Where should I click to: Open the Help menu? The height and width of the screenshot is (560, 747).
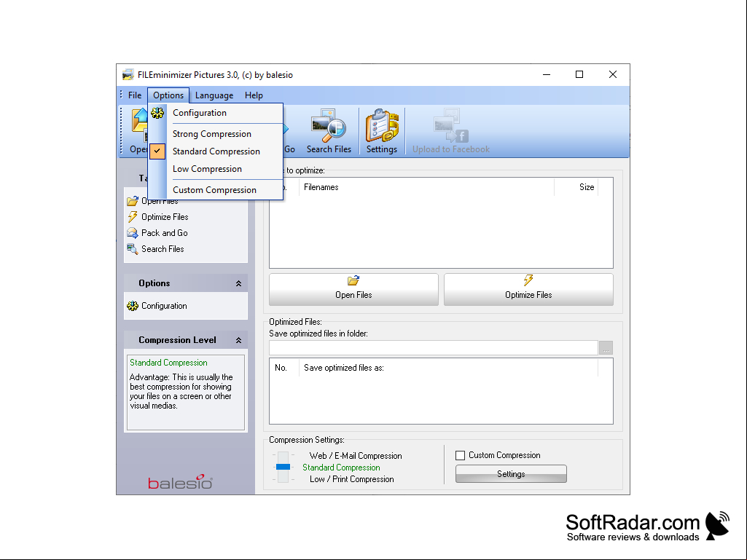(254, 95)
